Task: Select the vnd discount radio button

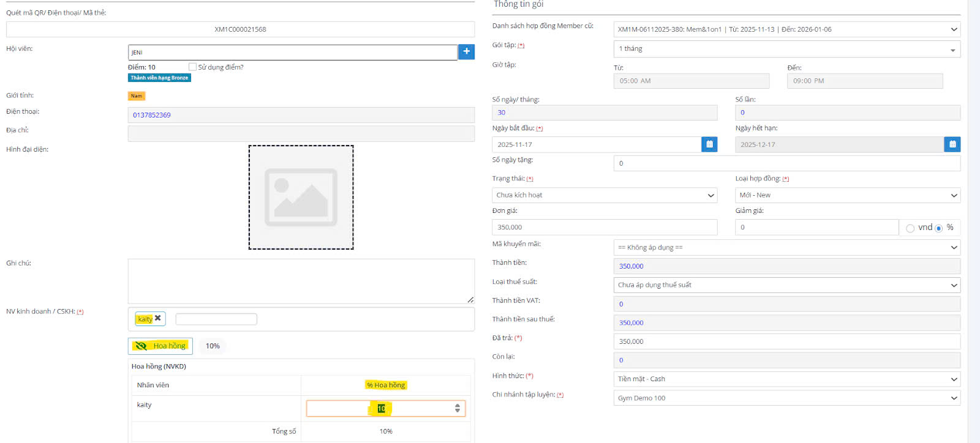Action: [910, 228]
